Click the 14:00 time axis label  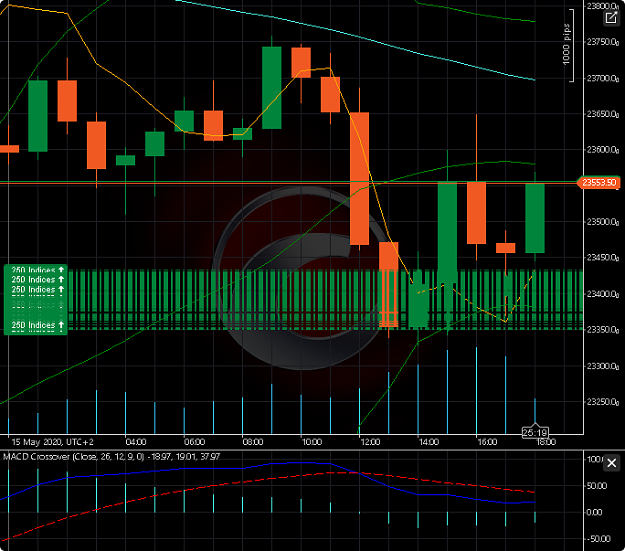(428, 442)
